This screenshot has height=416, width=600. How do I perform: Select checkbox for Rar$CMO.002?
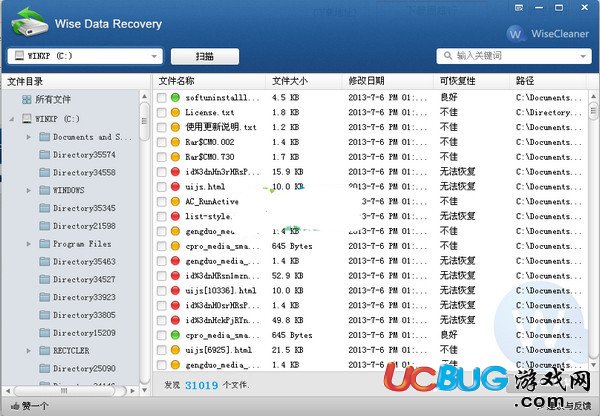(161, 142)
